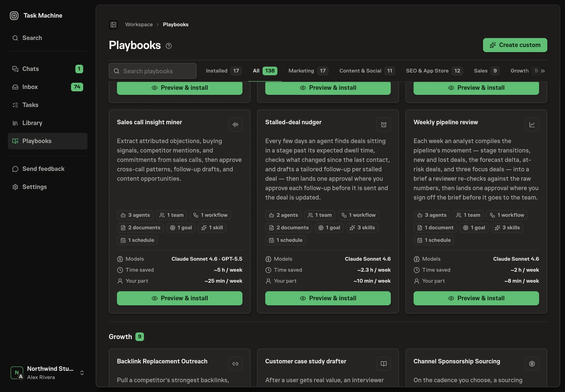This screenshot has height=392, width=565.
Task: Toggle the sidebar collapse icon beside Workspace
Action: tap(113, 24)
